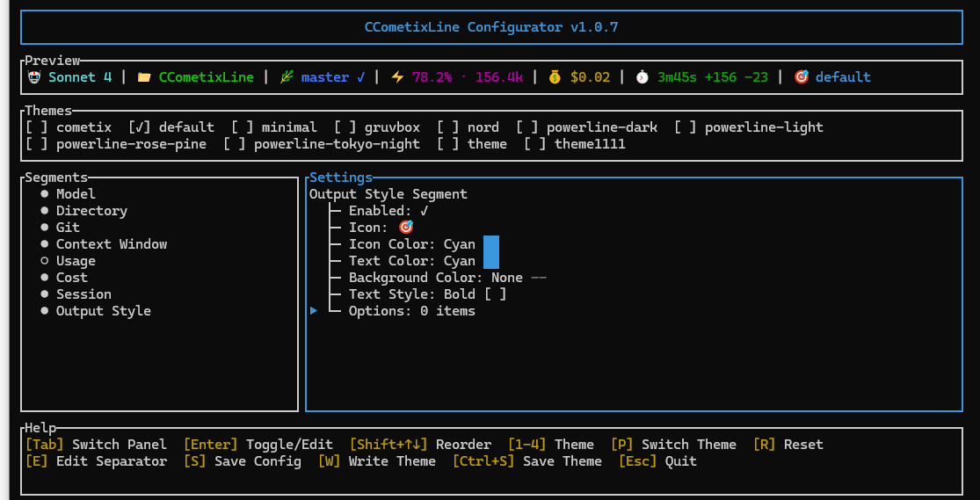Click the [W] Write Theme shortcut
The image size is (980, 500).
point(377,461)
